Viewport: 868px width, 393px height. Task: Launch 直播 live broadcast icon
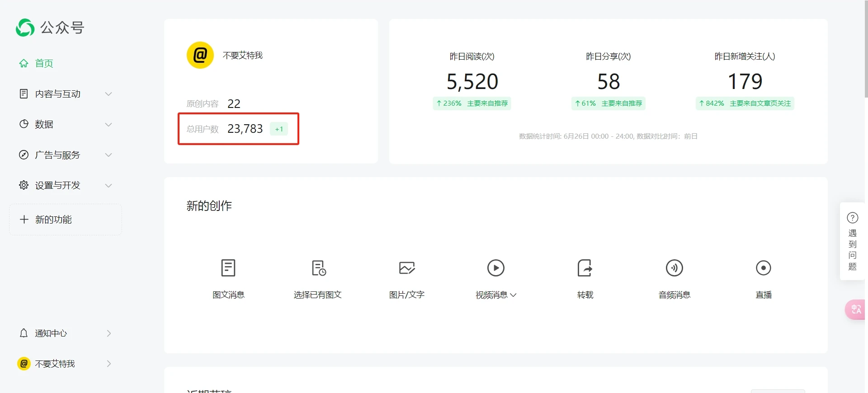coord(763,268)
